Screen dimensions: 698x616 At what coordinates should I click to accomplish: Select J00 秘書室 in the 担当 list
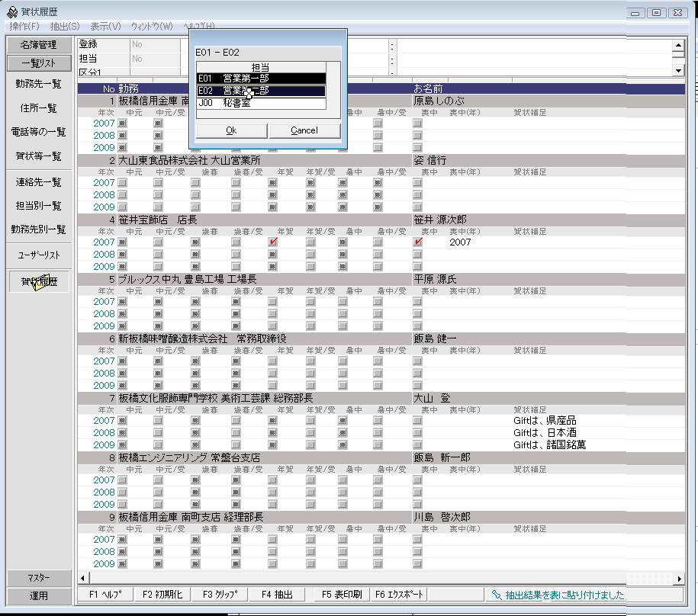(x=260, y=103)
